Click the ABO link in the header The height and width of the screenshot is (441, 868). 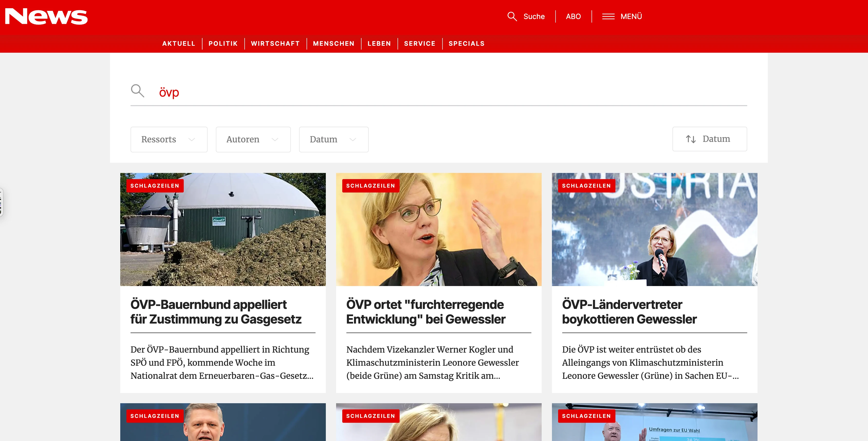click(573, 16)
